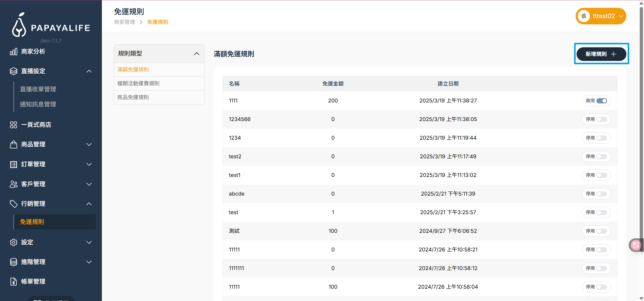The width and height of the screenshot is (644, 301).
Task: Disable the enabled toggle for rule 1111
Action: [601, 101]
